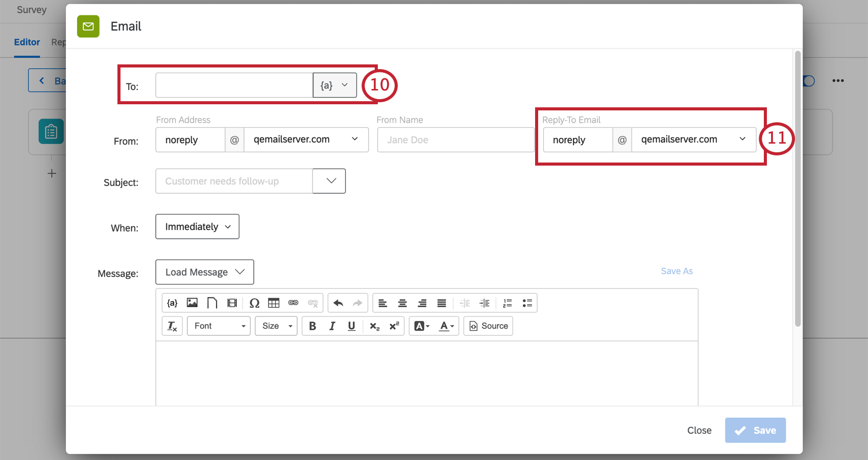Toggle bold formatting
Viewport: 868px width, 460px height.
(312, 326)
